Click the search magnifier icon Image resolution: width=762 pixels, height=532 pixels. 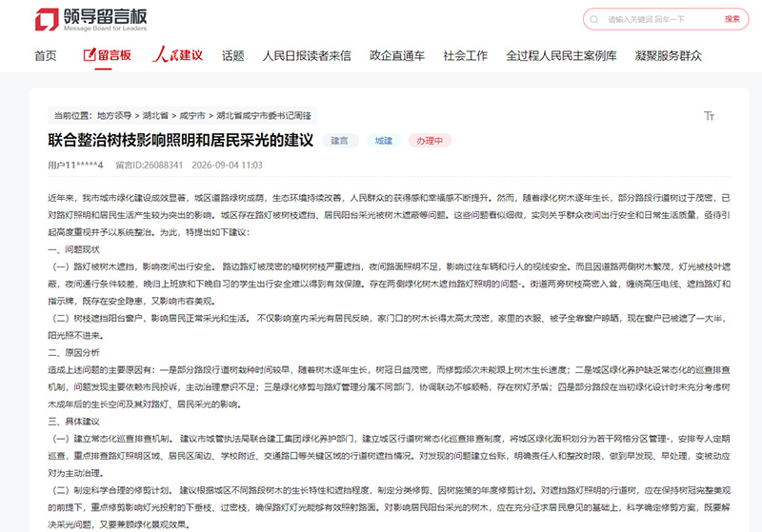(x=593, y=19)
